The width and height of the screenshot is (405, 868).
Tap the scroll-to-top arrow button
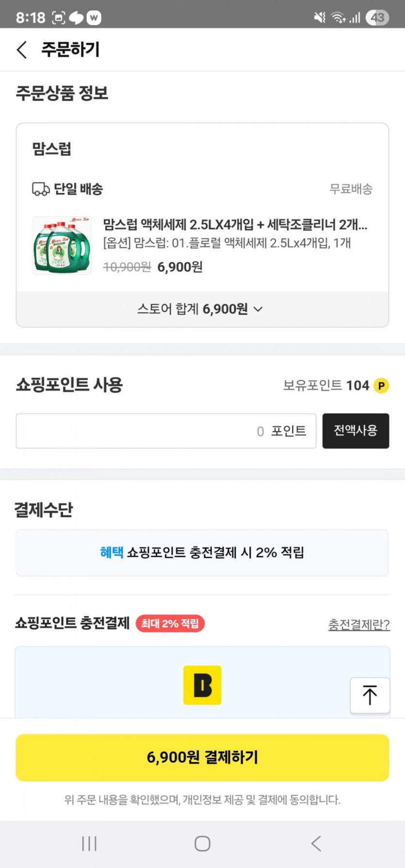pos(370,695)
